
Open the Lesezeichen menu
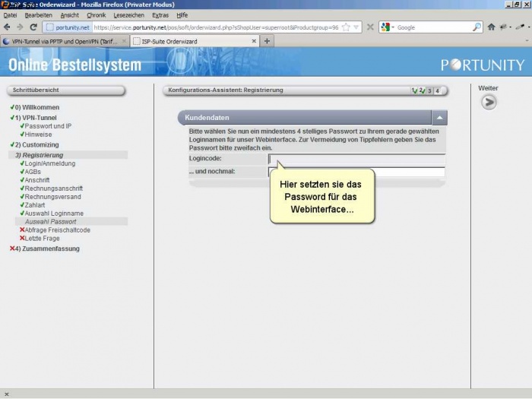128,14
